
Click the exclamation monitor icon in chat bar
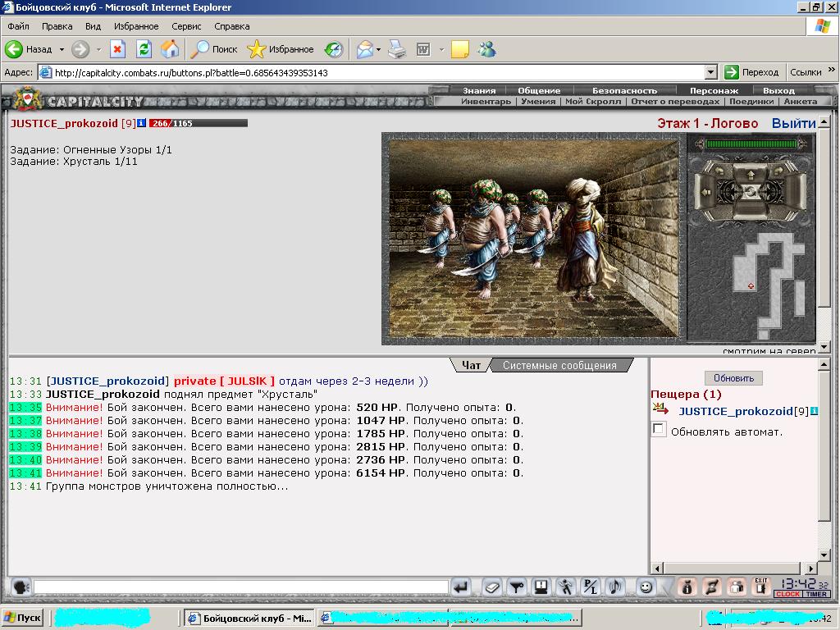pyautogui.click(x=541, y=587)
